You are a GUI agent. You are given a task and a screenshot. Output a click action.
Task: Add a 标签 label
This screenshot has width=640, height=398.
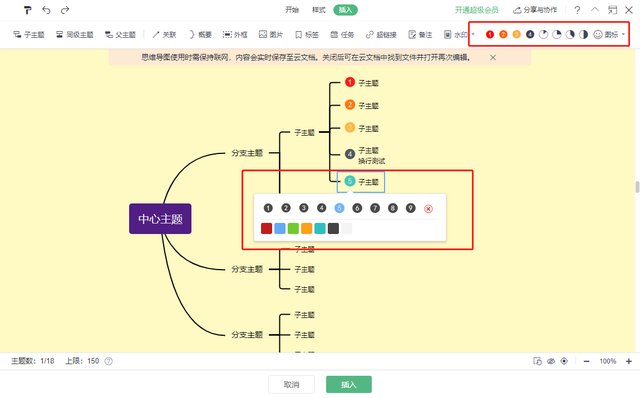(307, 35)
